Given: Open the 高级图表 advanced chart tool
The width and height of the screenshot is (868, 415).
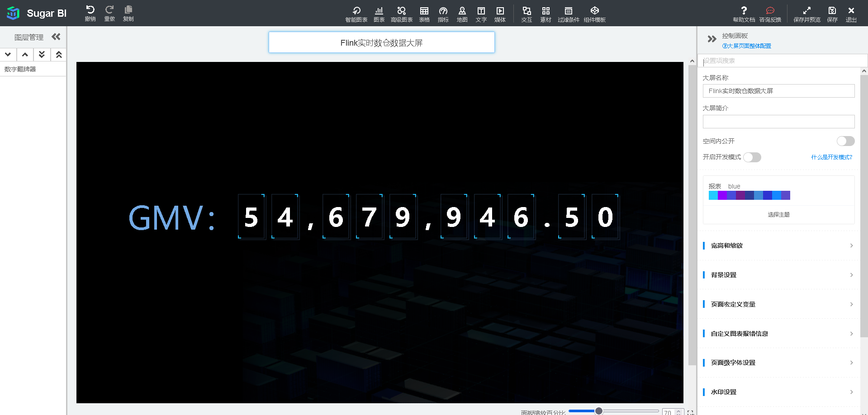Looking at the screenshot, I should click(x=402, y=14).
